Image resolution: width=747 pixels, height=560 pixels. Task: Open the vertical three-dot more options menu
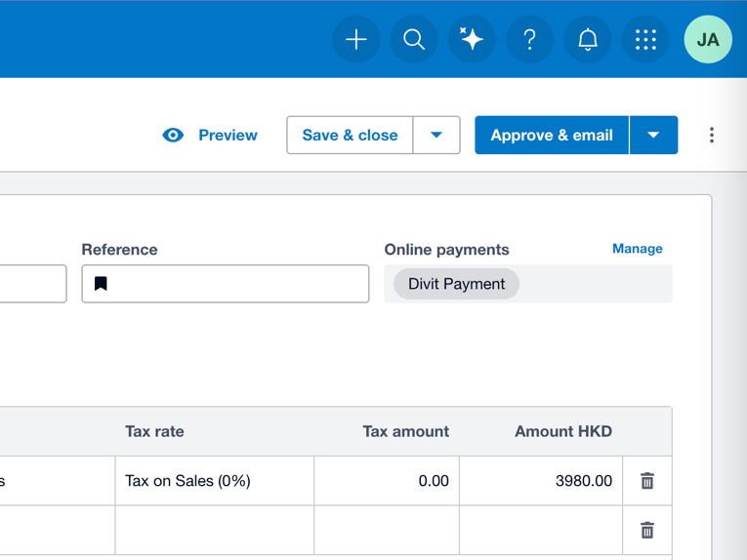coord(711,136)
